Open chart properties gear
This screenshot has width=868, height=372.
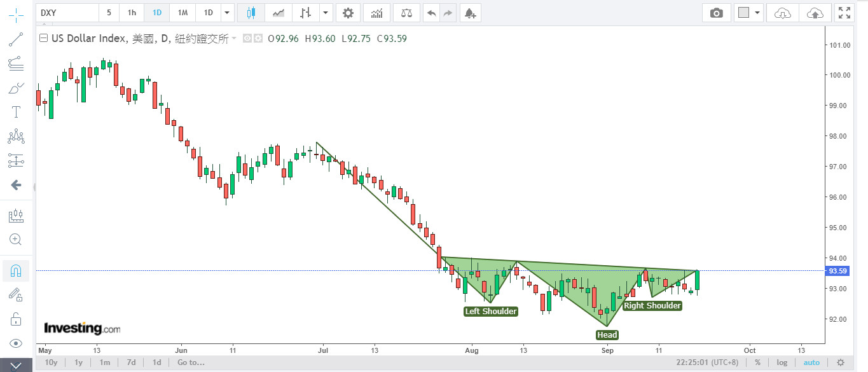pyautogui.click(x=347, y=13)
